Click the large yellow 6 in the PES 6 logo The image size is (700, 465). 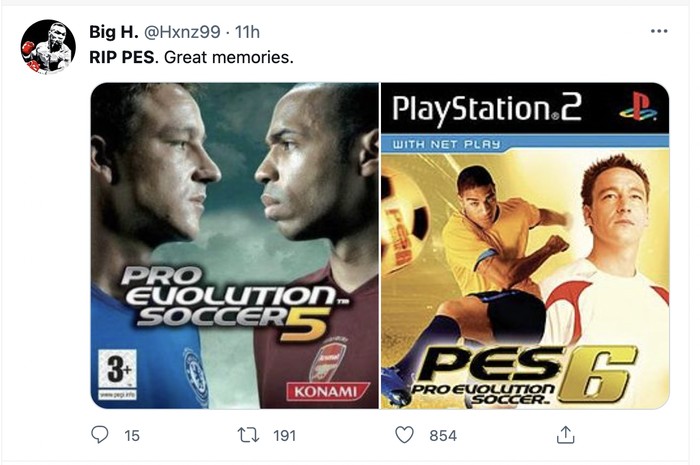coord(603,374)
